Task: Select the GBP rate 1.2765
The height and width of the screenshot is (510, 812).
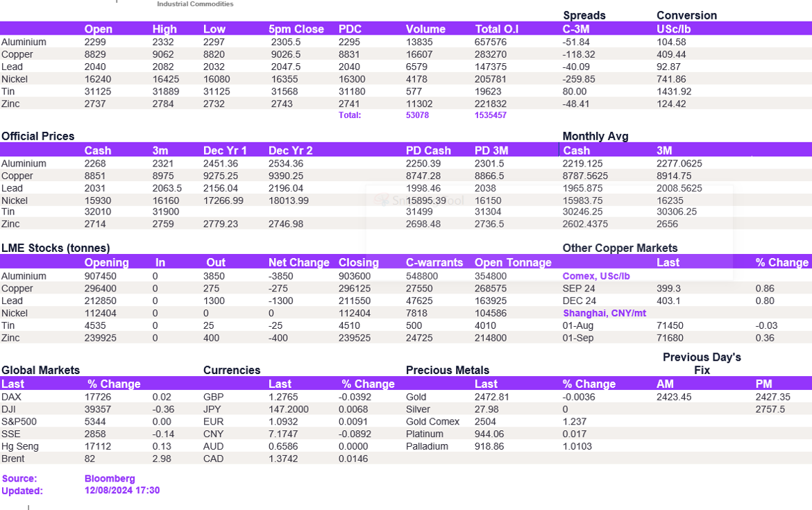Action: 283,398
